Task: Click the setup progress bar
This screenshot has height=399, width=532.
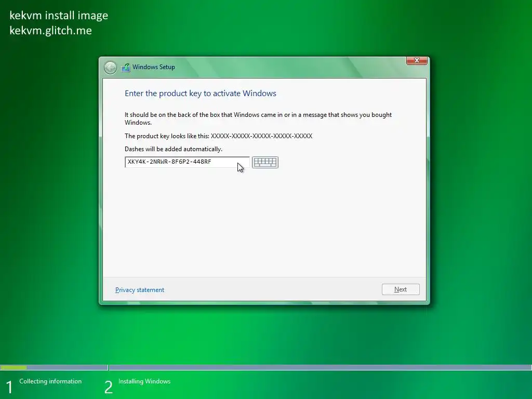Action: (x=266, y=367)
